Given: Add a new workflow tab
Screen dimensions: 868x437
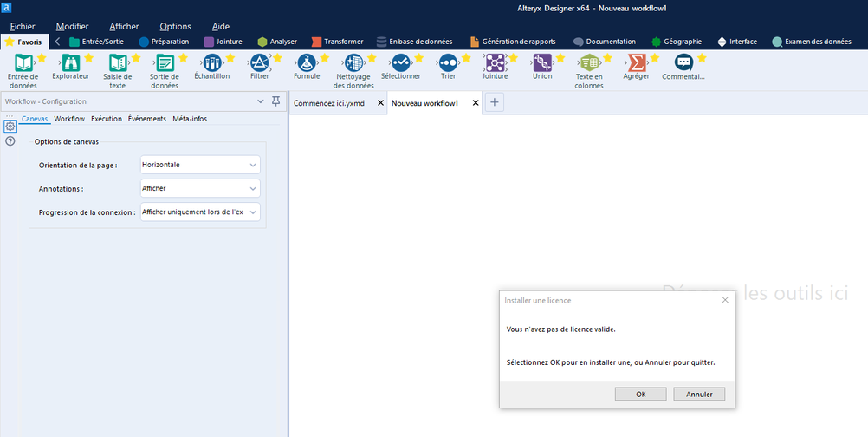Looking at the screenshot, I should click(495, 102).
